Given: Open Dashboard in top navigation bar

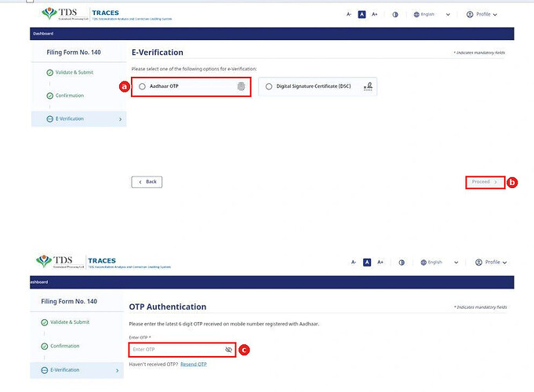Looking at the screenshot, I should tap(43, 34).
